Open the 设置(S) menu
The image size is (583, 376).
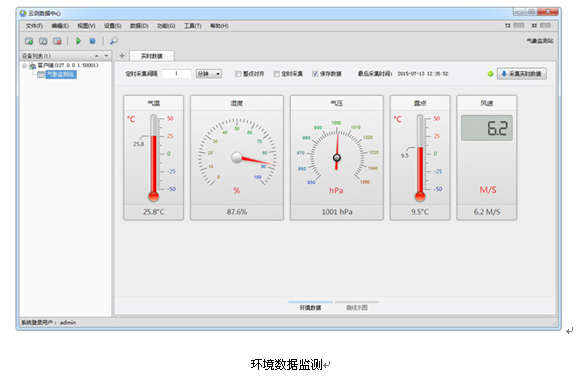click(113, 26)
